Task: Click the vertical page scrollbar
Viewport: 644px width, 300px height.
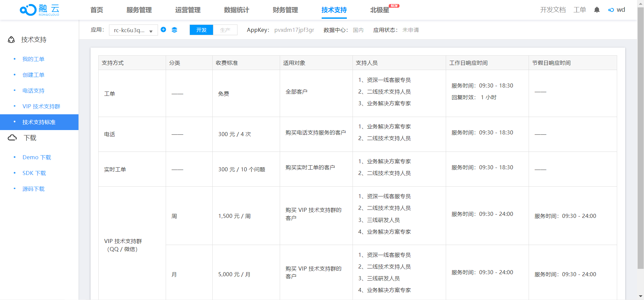Action: tap(640, 134)
